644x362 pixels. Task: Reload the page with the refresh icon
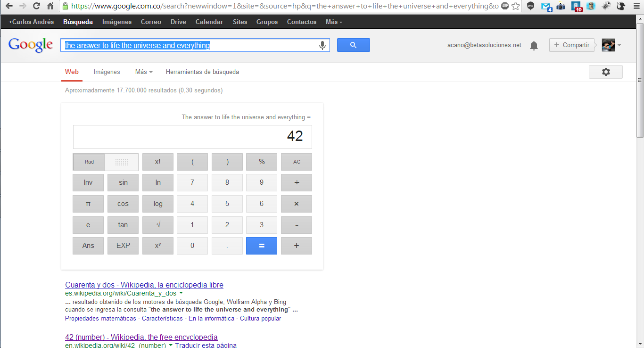click(36, 6)
